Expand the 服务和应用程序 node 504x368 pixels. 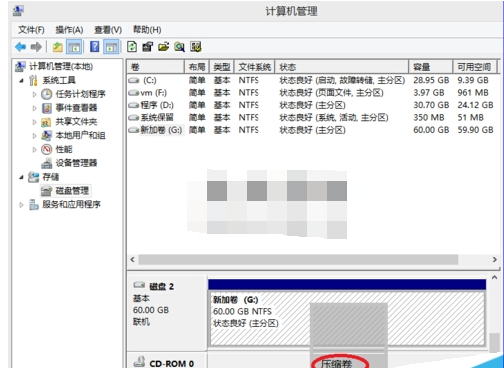(x=21, y=205)
